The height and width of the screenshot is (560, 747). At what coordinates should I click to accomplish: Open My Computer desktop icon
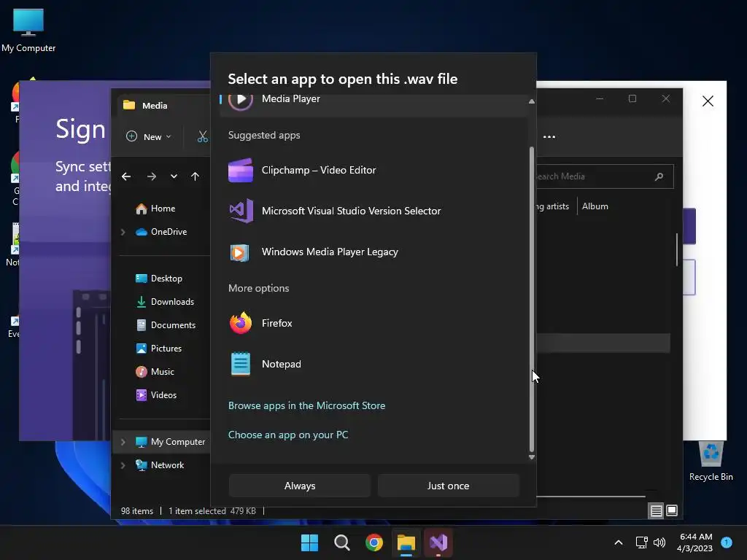[28, 31]
